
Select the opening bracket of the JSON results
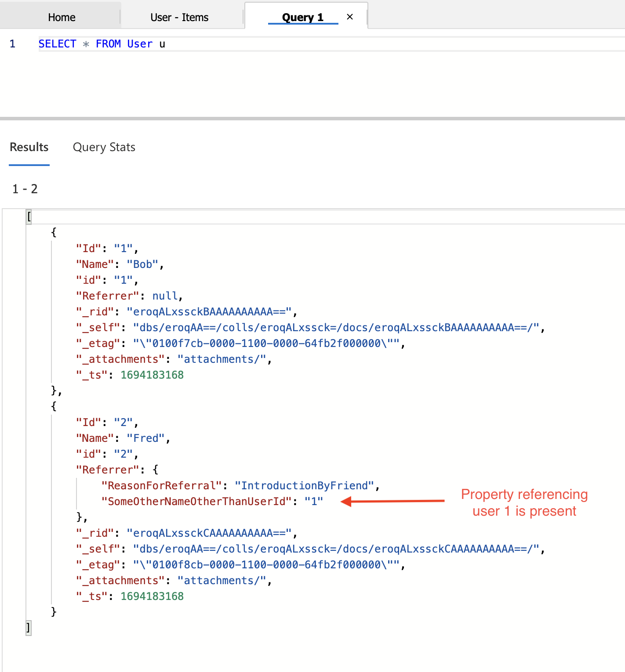[29, 216]
